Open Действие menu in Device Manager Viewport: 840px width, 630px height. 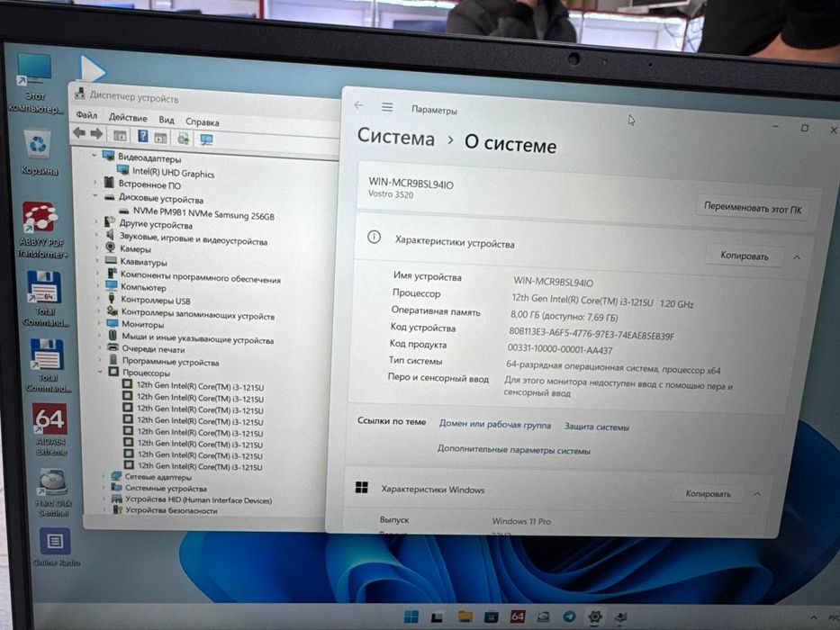pyautogui.click(x=128, y=117)
